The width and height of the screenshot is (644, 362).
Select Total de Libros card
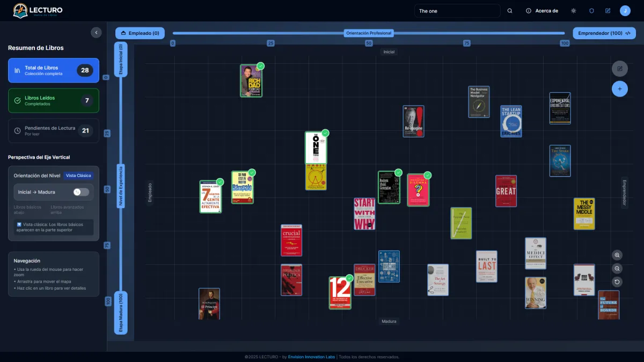tap(54, 70)
